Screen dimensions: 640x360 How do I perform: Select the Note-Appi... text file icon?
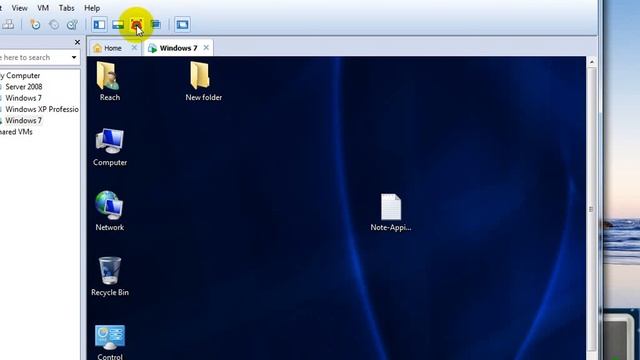click(x=391, y=213)
